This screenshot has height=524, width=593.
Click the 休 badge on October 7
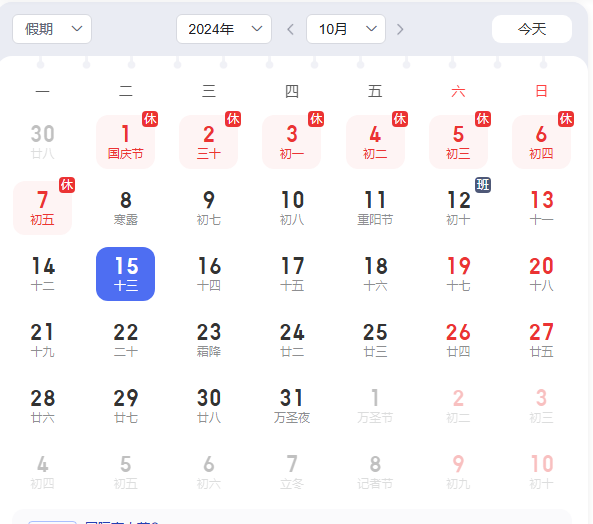67,185
